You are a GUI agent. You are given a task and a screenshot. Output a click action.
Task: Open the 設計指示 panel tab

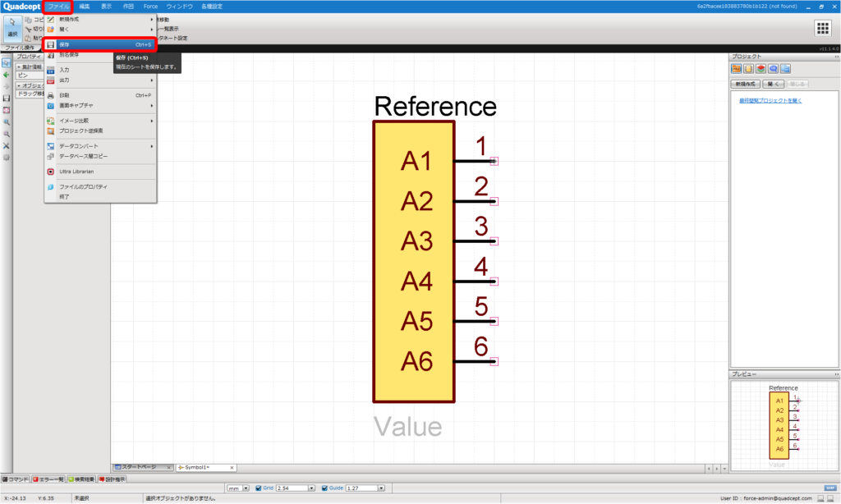(x=112, y=479)
